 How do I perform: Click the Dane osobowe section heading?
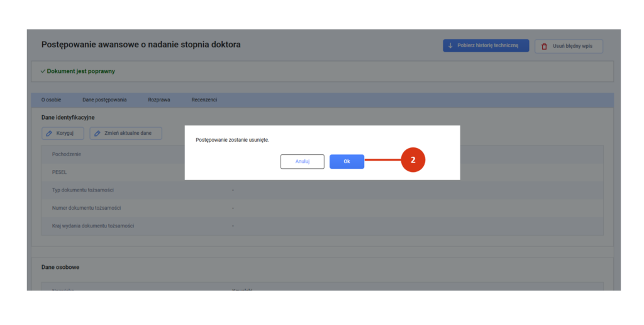point(60,267)
